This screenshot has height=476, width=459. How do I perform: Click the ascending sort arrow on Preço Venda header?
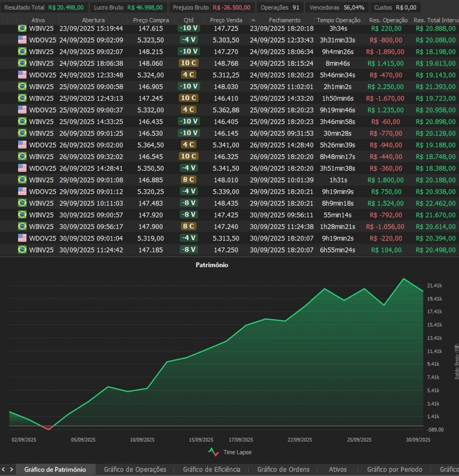tap(253, 20)
